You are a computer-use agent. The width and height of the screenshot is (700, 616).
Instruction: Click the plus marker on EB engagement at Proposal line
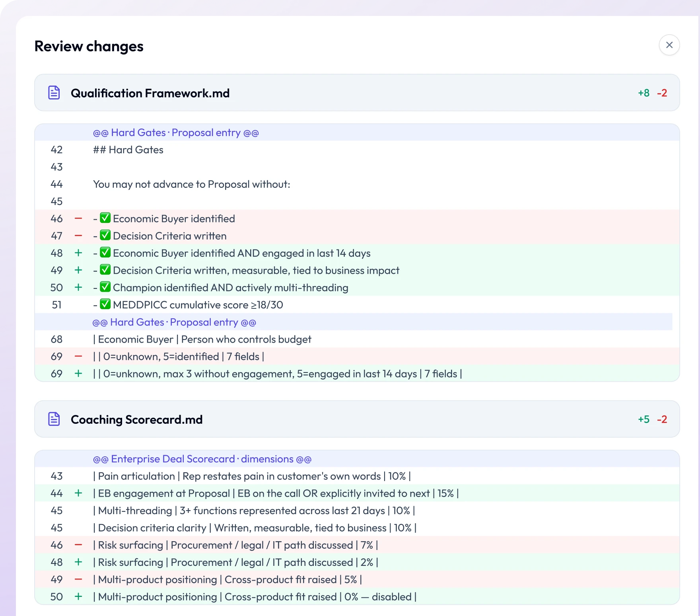pos(78,493)
